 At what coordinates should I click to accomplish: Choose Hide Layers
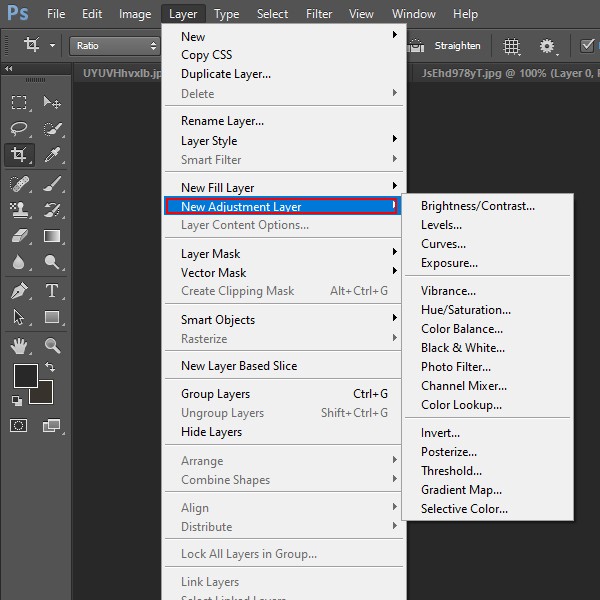click(283, 432)
